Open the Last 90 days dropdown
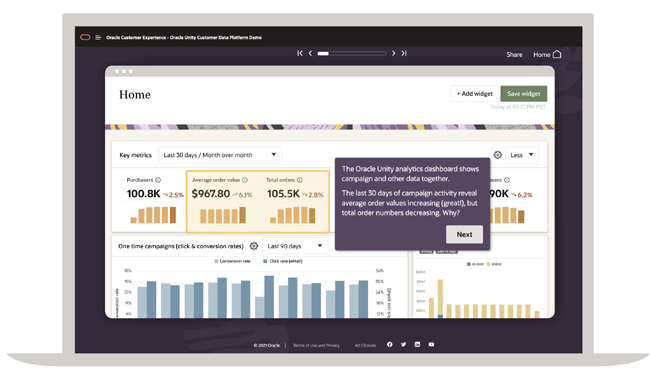 [295, 246]
